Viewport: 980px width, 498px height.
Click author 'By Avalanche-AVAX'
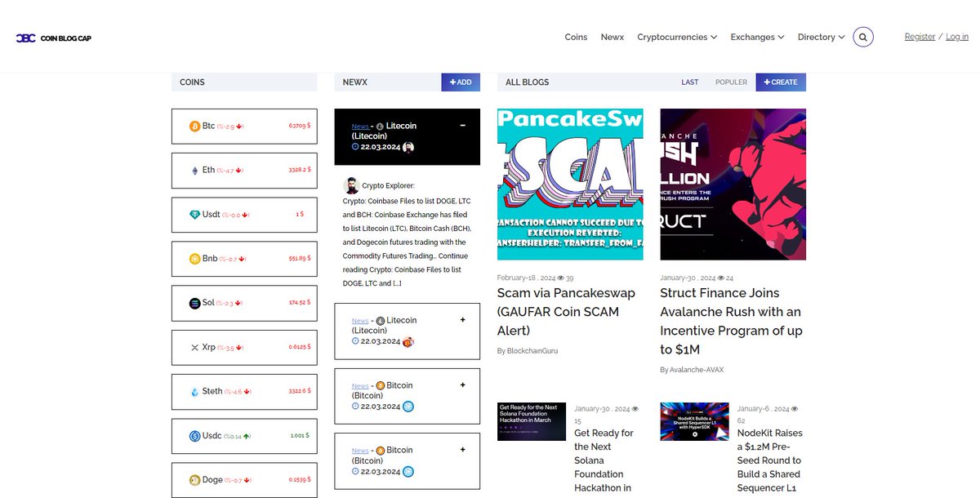pyautogui.click(x=692, y=370)
